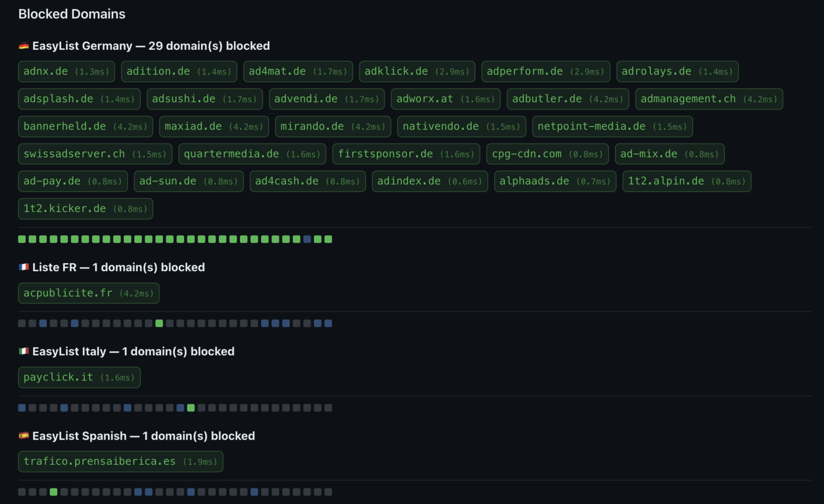Click the adrolays.de domain chip
Screen dimensions: 824x504
678,71
